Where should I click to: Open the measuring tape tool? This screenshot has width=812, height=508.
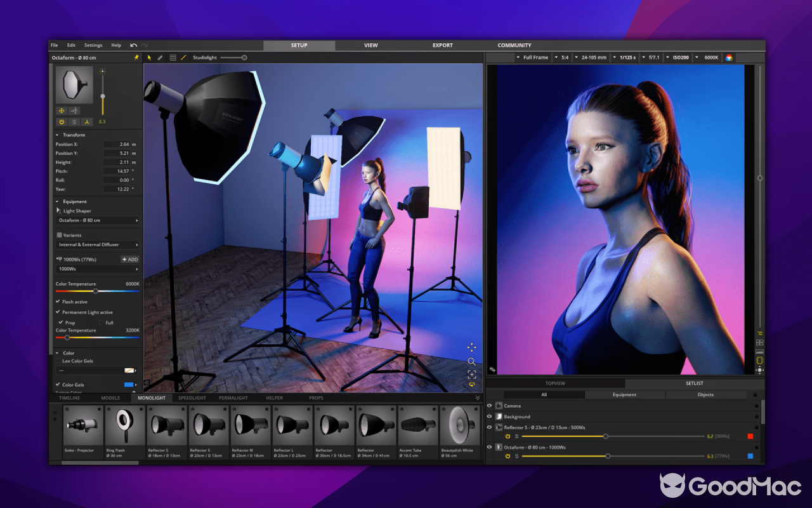(160, 58)
